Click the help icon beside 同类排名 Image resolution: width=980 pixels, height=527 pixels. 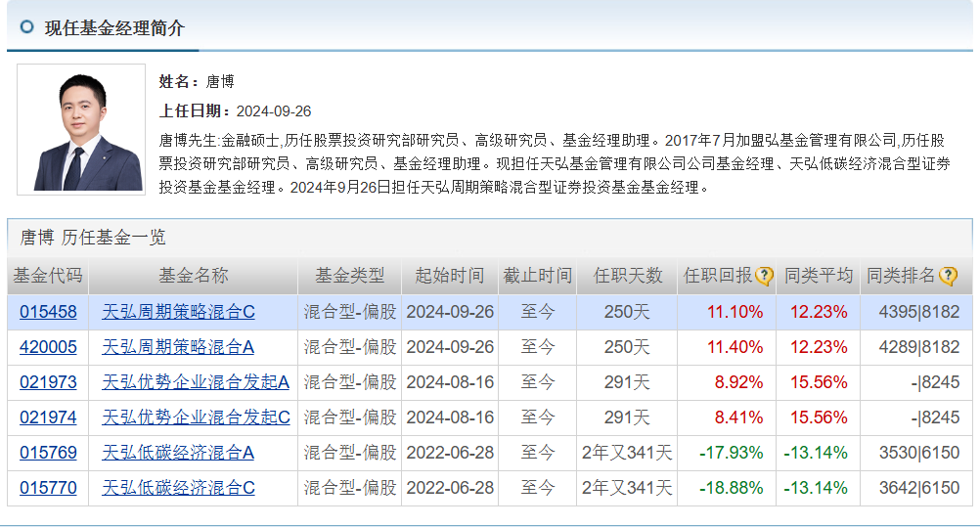(948, 276)
